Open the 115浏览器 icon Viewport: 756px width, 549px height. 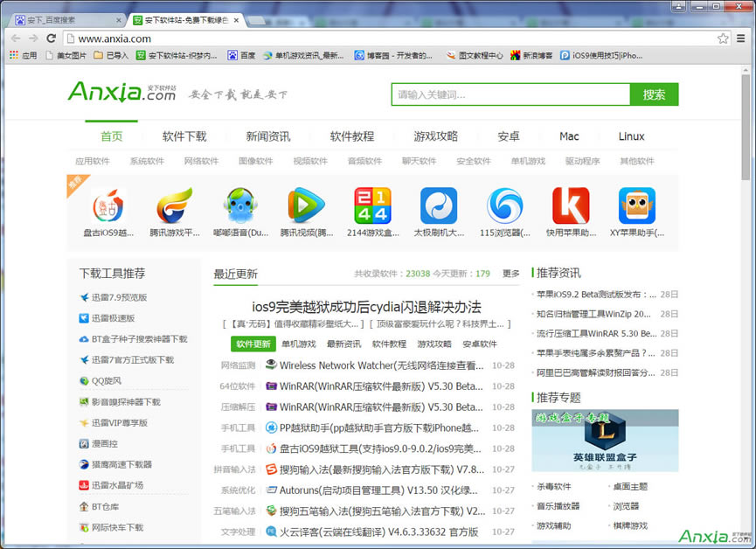(x=505, y=207)
